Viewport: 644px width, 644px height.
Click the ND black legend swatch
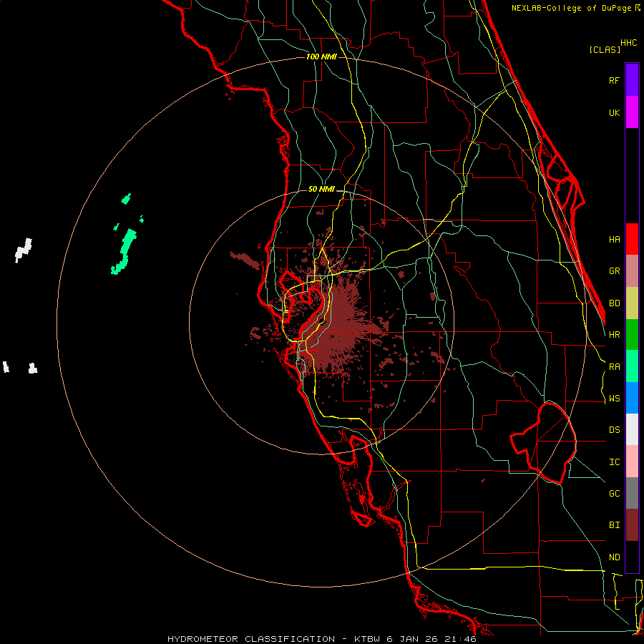[x=632, y=557]
